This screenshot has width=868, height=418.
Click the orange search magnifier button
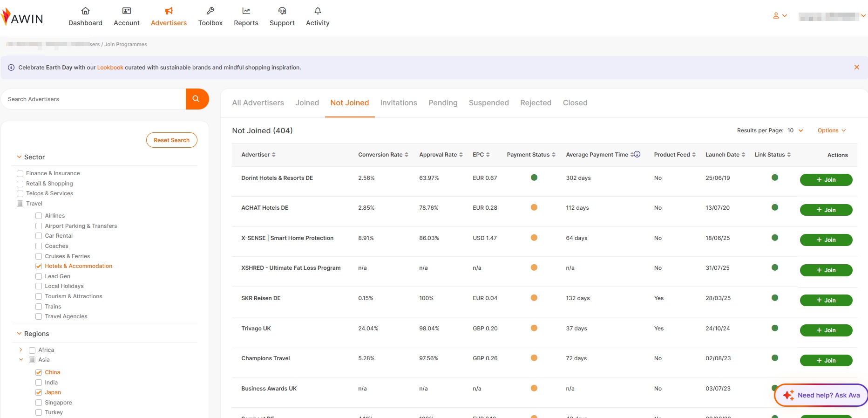coord(197,99)
